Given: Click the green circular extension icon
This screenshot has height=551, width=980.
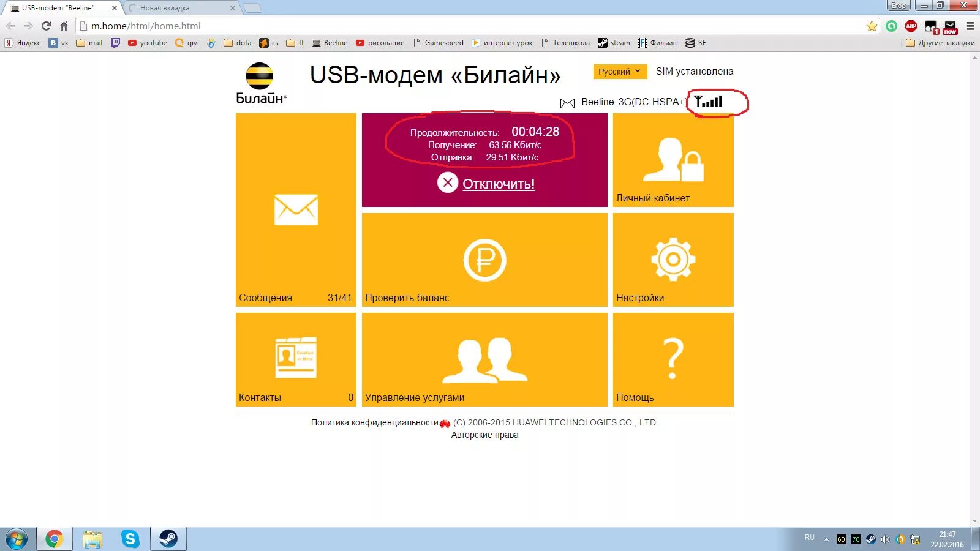Looking at the screenshot, I should [x=892, y=26].
